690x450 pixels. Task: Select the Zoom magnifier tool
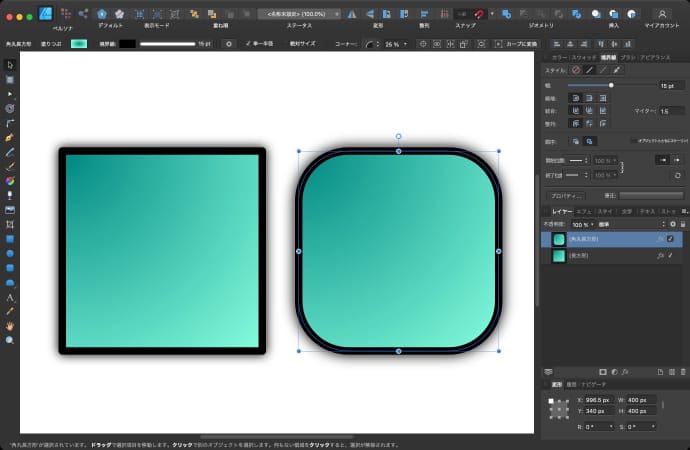[x=10, y=340]
